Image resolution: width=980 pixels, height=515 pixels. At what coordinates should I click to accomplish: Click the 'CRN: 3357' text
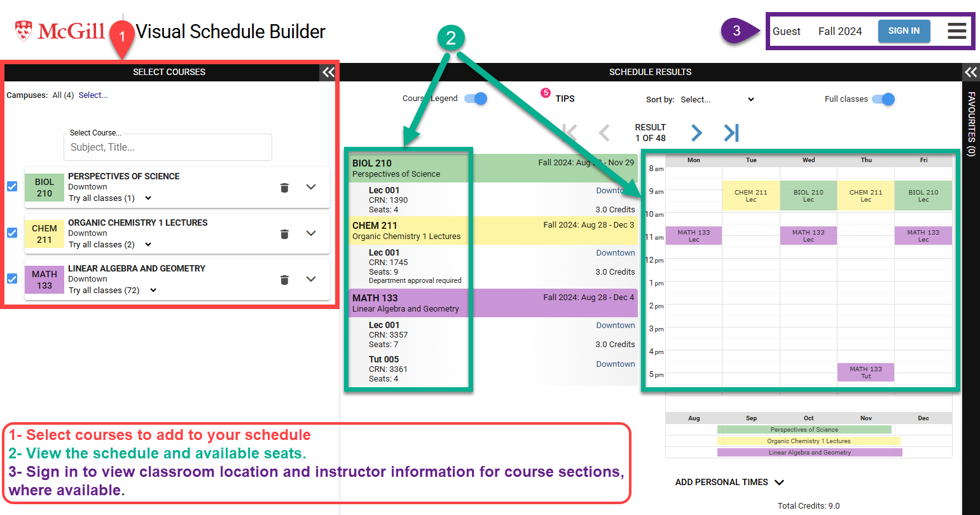click(389, 335)
